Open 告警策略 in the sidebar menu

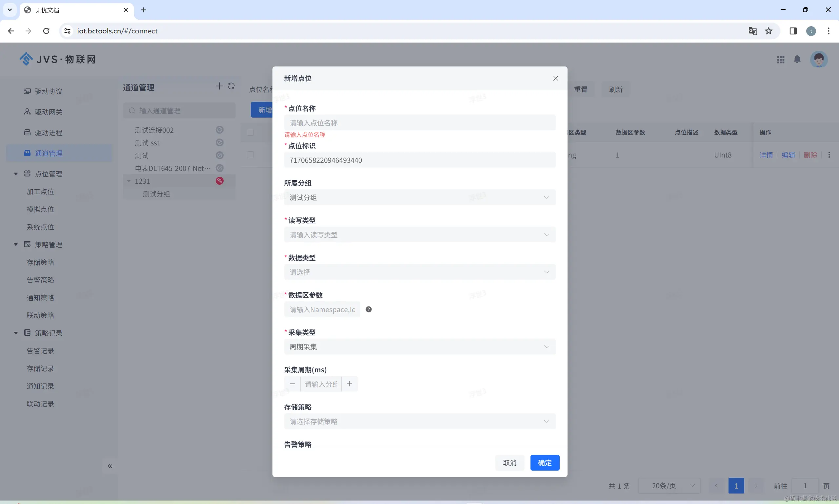40,280
